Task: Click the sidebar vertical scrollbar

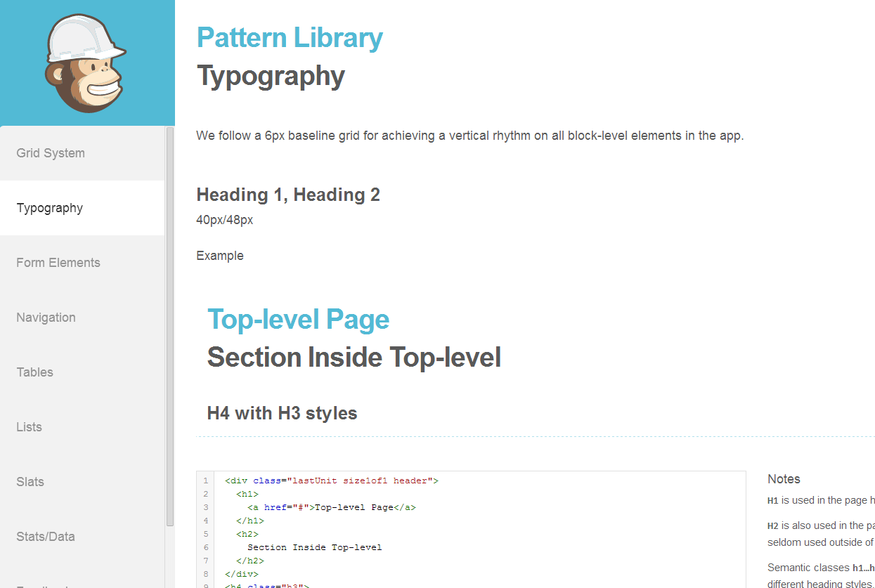Action: pyautogui.click(x=170, y=327)
